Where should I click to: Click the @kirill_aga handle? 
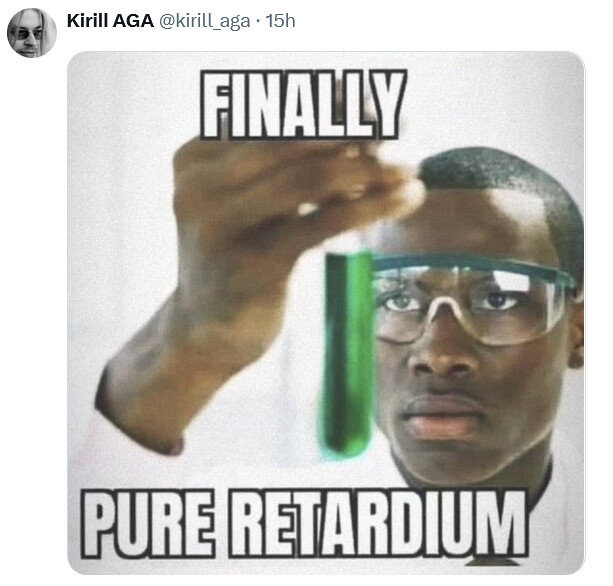tap(204, 22)
